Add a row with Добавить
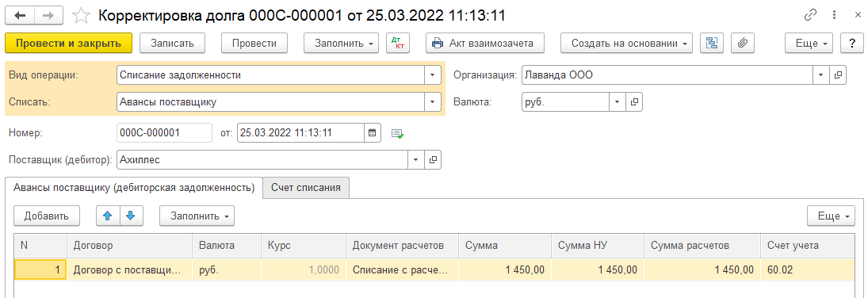Viewport: 868px width, 298px height. [47, 216]
